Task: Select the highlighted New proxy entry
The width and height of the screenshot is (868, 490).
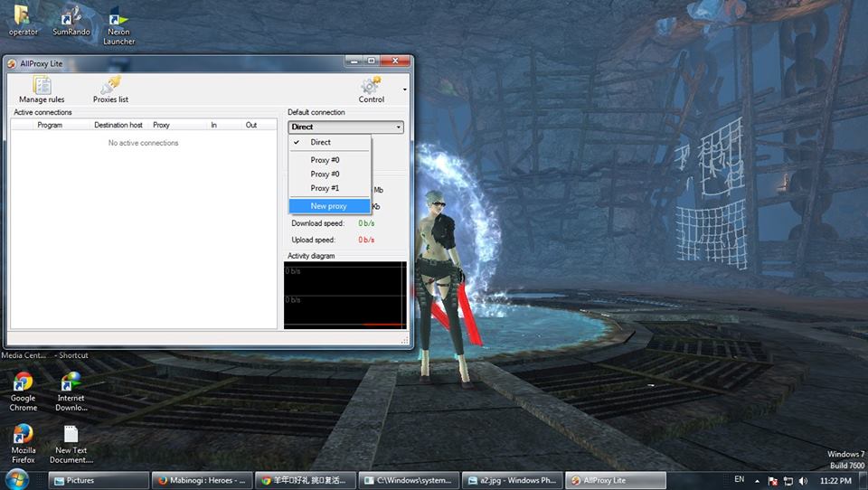Action: (x=330, y=206)
